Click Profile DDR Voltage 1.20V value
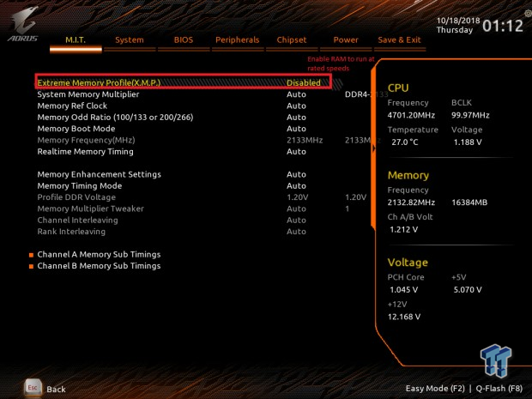The width and height of the screenshot is (532, 399). coord(298,197)
